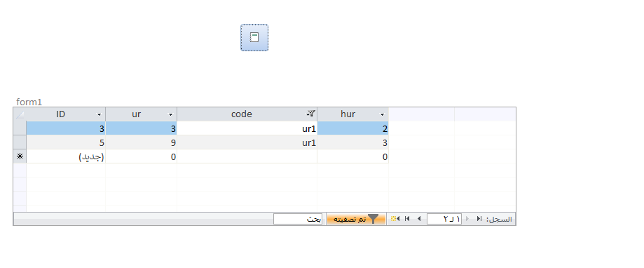This screenshot has width=644, height=268.
Task: Click hur cell with value 2
Action: tap(352, 128)
